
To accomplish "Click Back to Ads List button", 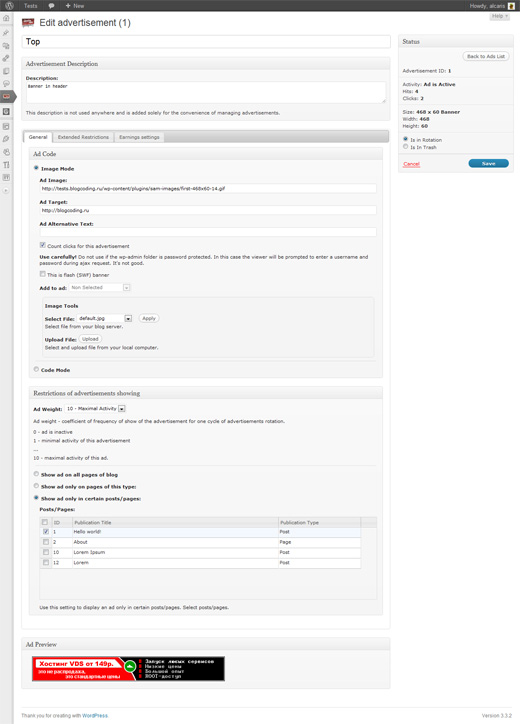I will click(486, 56).
